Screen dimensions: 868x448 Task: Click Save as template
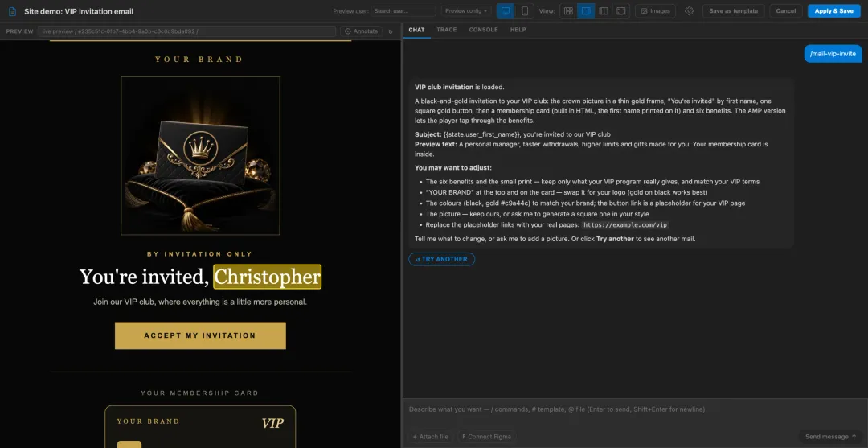click(x=733, y=11)
